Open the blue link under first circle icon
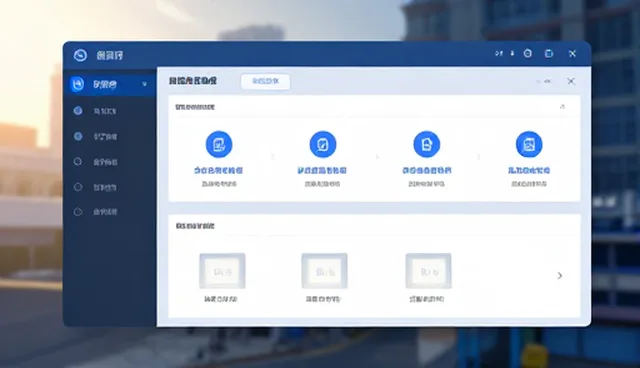This screenshot has width=640, height=368. 218,170
